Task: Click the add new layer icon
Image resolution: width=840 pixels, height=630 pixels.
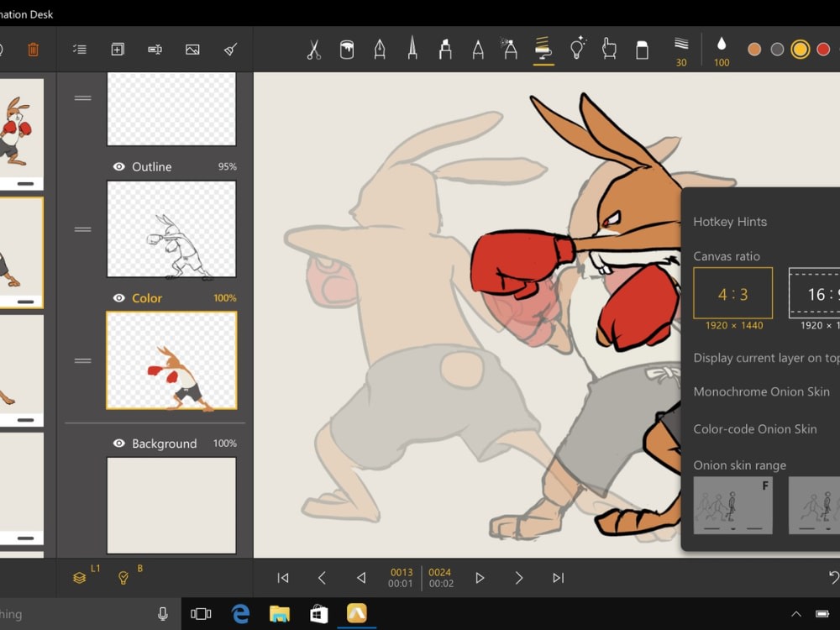Action: point(118,50)
